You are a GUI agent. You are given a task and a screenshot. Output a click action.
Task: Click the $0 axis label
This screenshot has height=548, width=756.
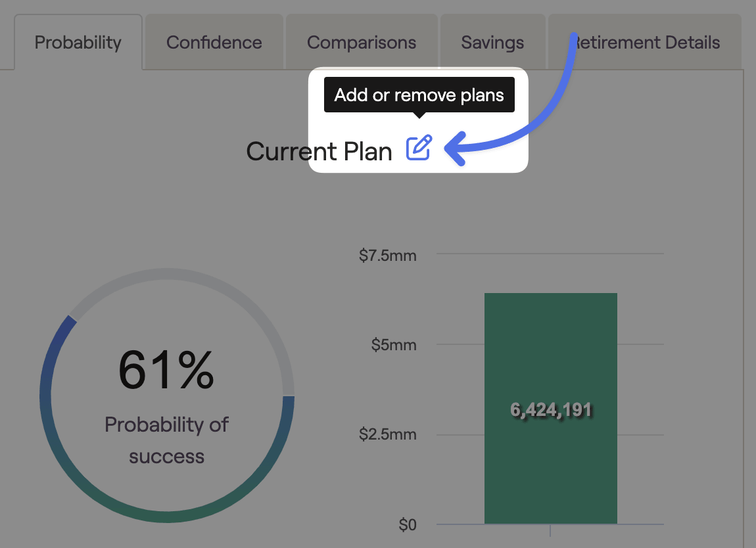(408, 524)
